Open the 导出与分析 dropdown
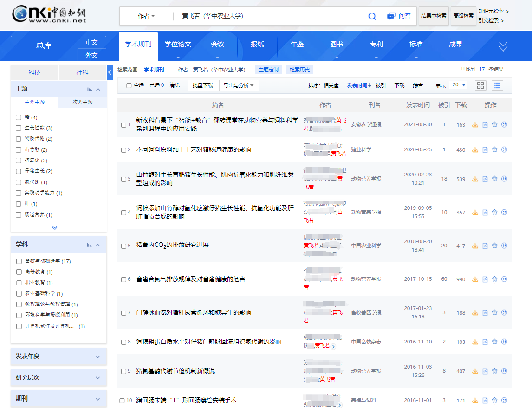Screen dimensions: 532x408 (x=239, y=85)
